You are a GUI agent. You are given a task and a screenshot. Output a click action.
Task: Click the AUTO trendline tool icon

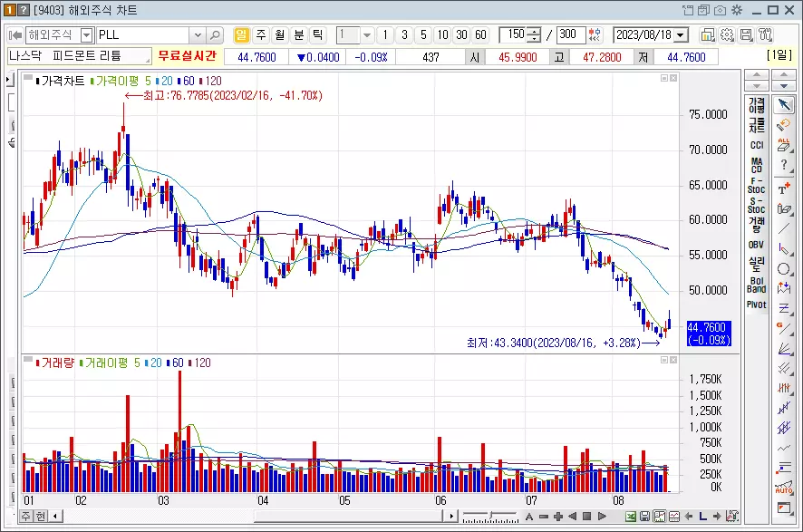tap(784, 488)
